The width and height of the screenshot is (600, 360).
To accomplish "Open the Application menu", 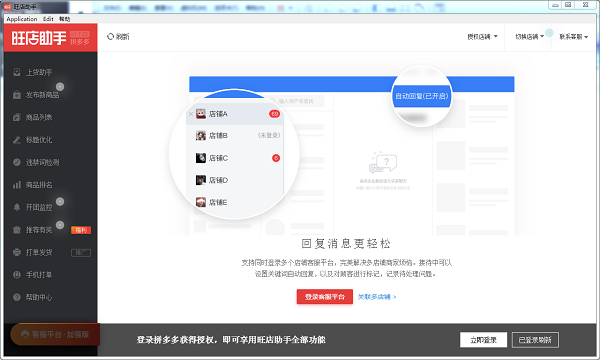I will [22, 19].
